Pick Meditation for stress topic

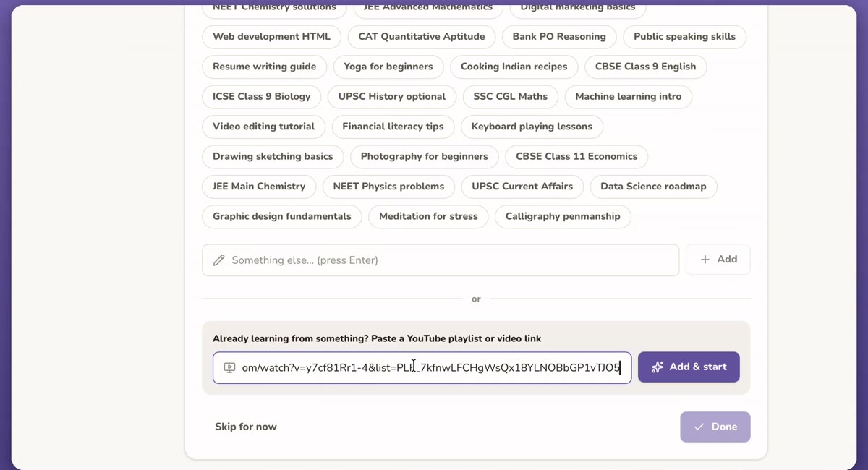coord(428,216)
